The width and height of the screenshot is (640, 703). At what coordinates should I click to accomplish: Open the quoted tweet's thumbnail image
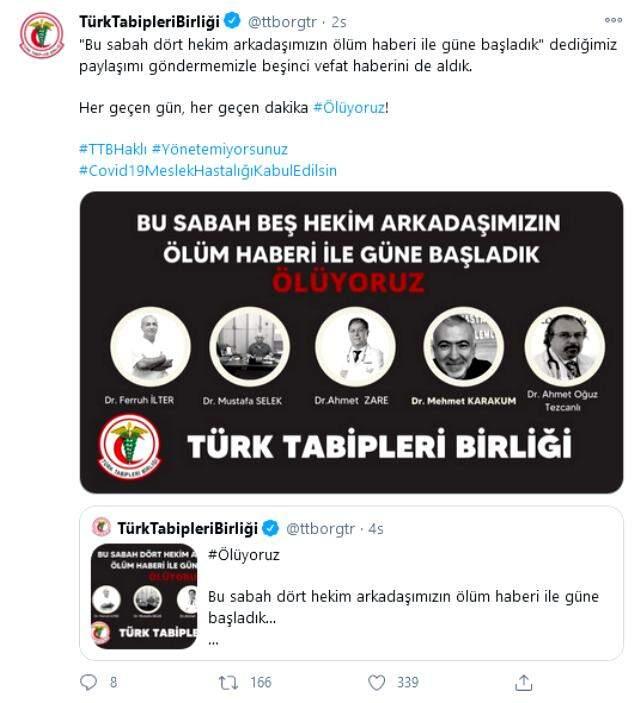click(144, 596)
